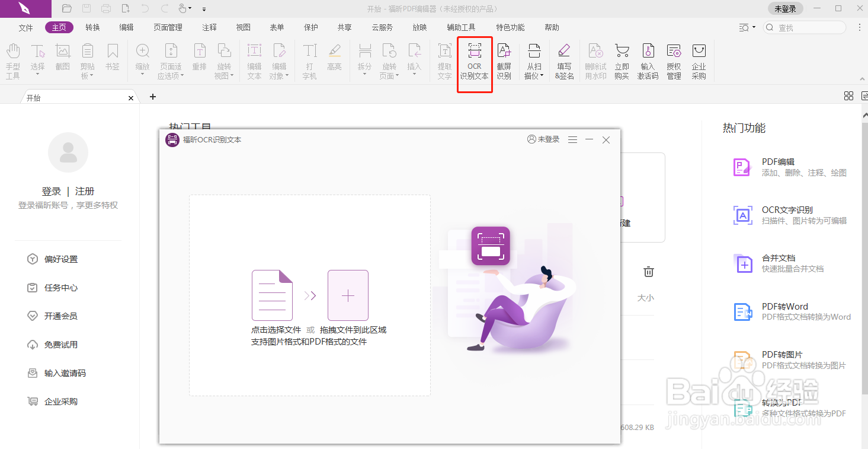
Task: Click the 立即购买 (buy now) cart icon
Action: [x=622, y=62]
